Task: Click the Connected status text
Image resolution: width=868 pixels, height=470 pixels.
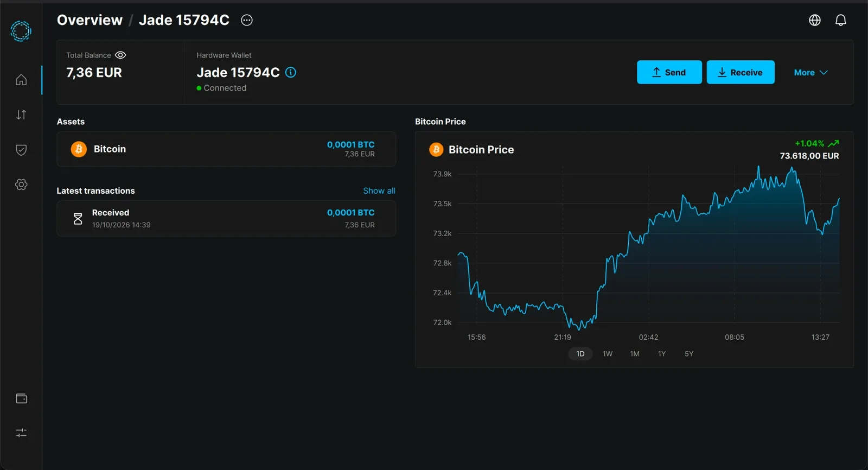Action: tap(225, 88)
